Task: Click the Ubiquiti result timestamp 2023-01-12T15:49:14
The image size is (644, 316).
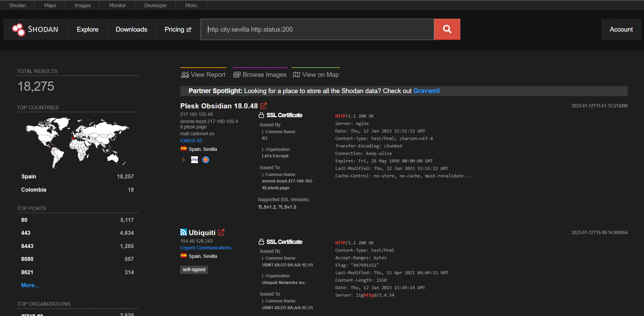Action: point(600,232)
